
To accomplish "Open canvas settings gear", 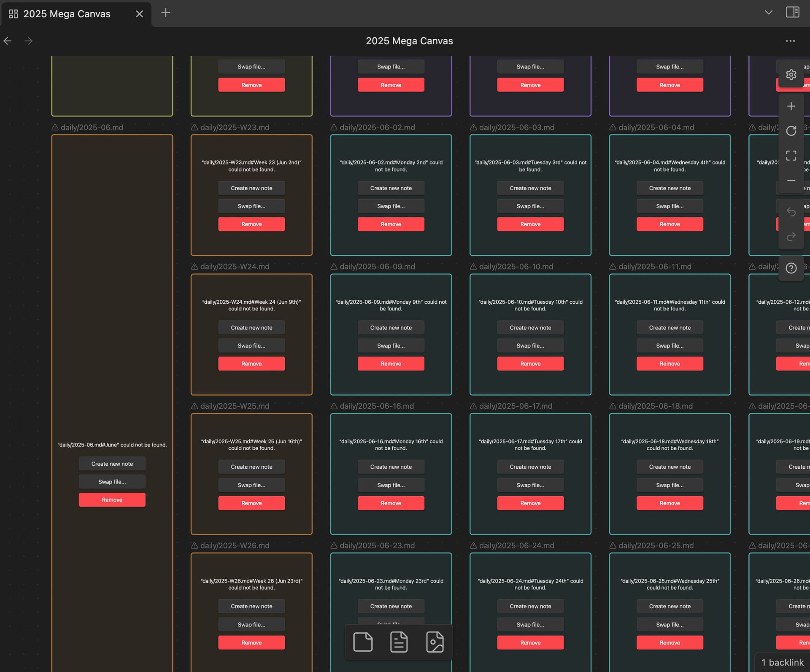I will (791, 75).
